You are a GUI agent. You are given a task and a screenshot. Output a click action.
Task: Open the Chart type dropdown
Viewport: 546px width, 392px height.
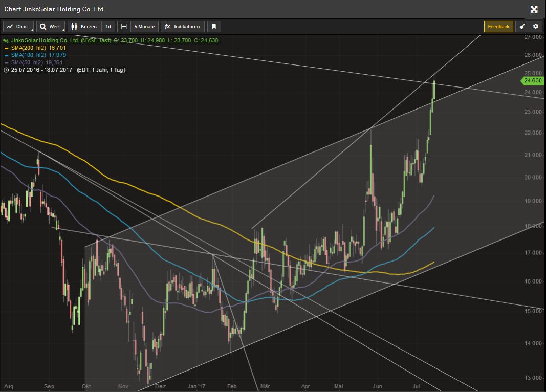(18, 27)
